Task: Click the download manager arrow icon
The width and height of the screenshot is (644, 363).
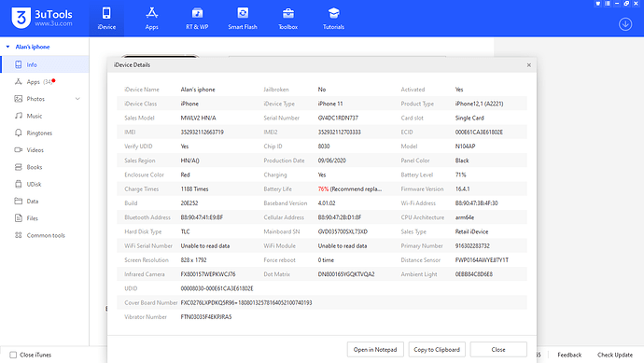Action: coord(625,24)
